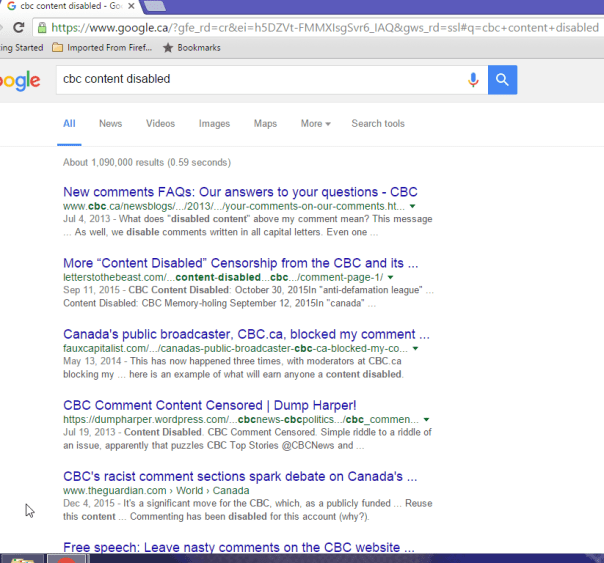
Task: Expand the More search options dropdown
Action: pos(315,124)
